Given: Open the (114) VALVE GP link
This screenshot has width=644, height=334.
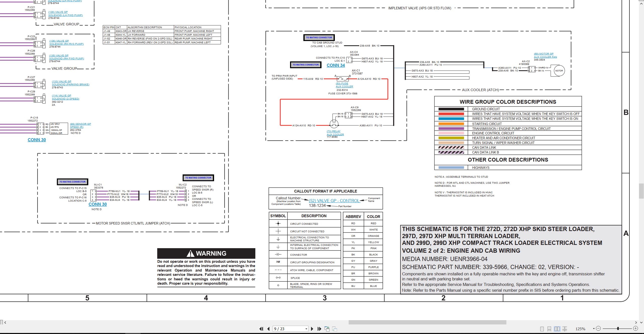Looking at the screenshot, I should pos(61,96).
